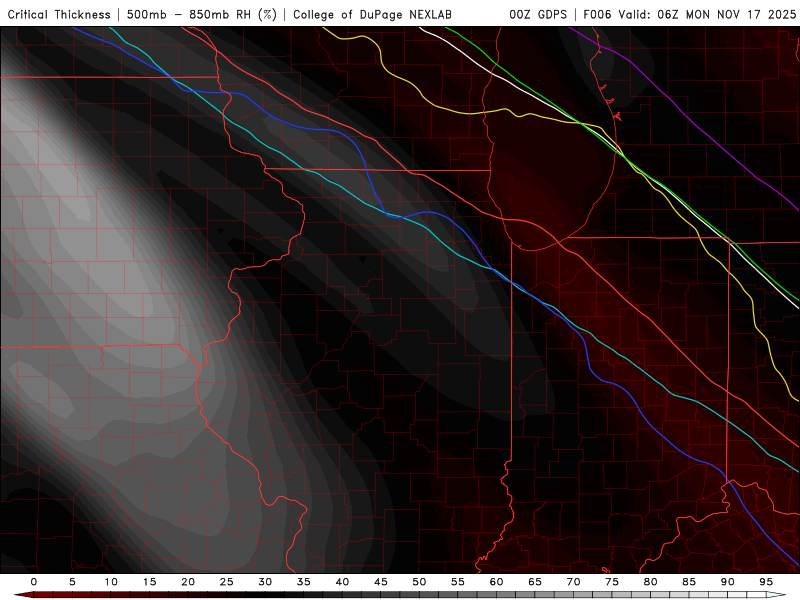Click the colorbar label "30"
This screenshot has height=600, width=800.
coord(265,582)
